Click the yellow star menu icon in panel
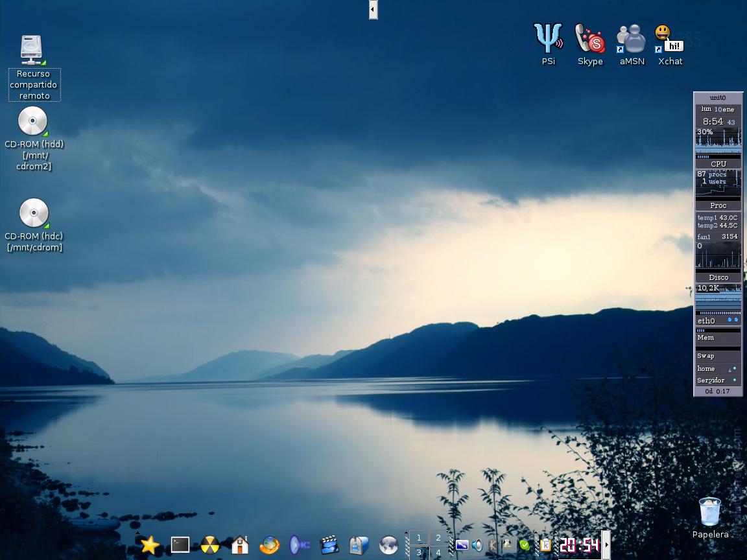This screenshot has height=560, width=747. (150, 544)
